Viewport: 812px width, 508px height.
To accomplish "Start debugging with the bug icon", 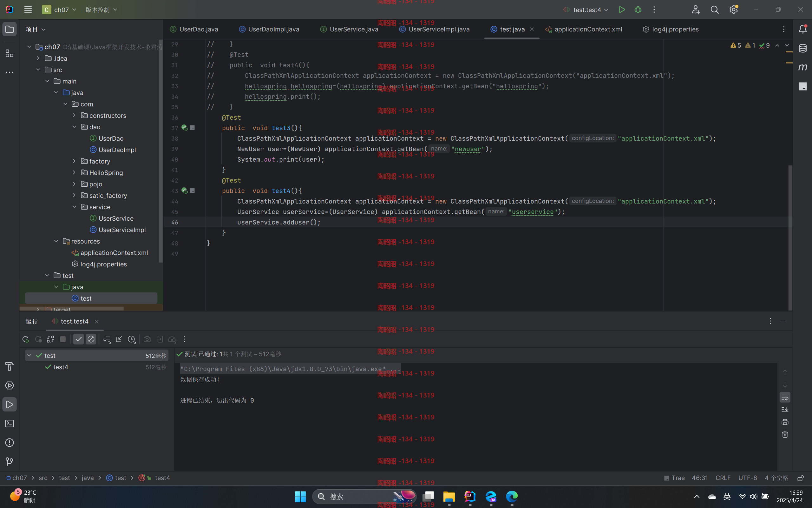I will (638, 10).
